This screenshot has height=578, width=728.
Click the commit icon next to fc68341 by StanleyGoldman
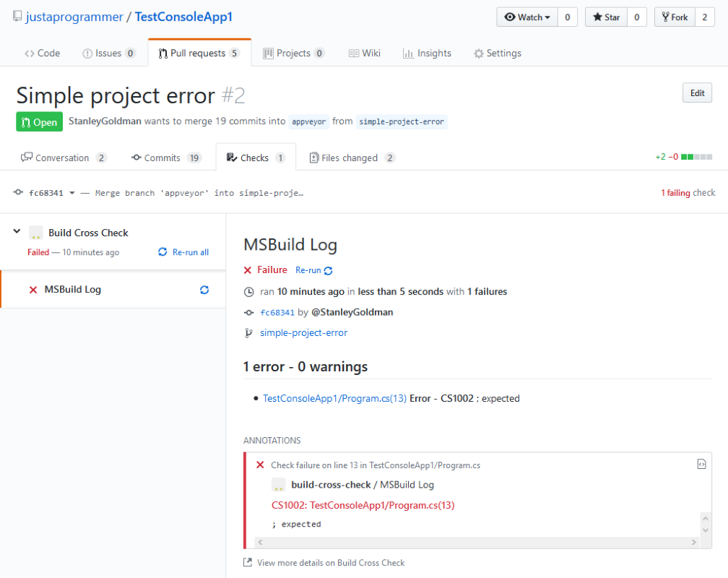tap(249, 313)
